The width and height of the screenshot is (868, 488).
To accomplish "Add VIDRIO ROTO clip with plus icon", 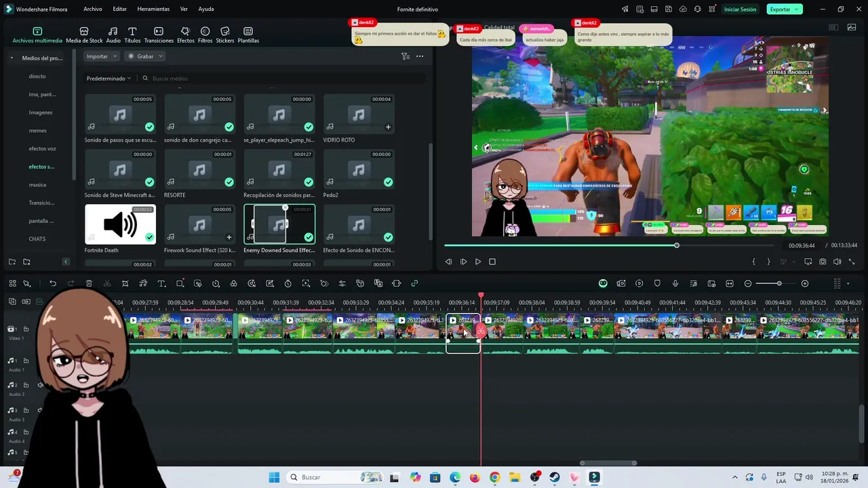I will point(388,127).
